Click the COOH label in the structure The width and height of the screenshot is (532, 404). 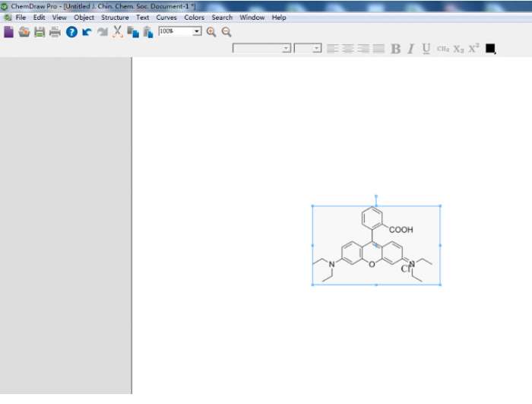(x=401, y=230)
